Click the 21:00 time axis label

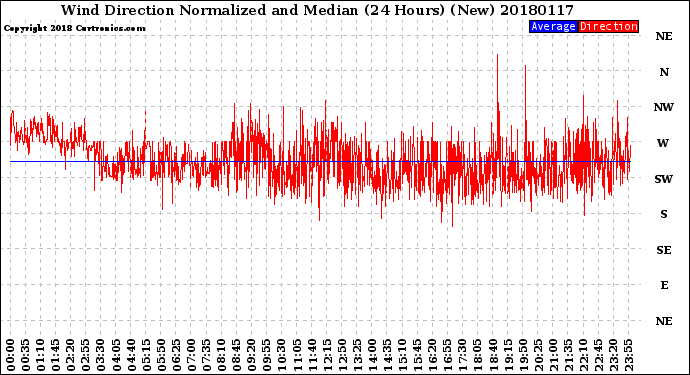[x=553, y=355]
